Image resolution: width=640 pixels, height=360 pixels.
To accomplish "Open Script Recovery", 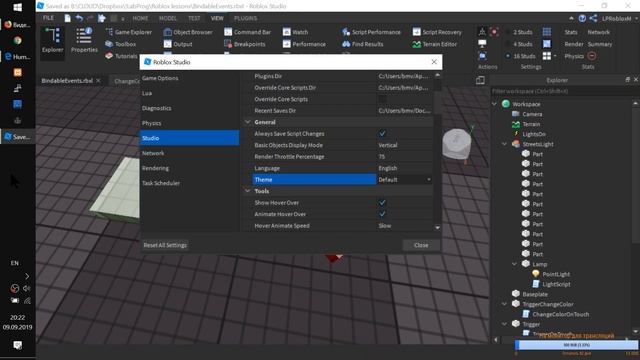I will pyautogui.click(x=437, y=32).
